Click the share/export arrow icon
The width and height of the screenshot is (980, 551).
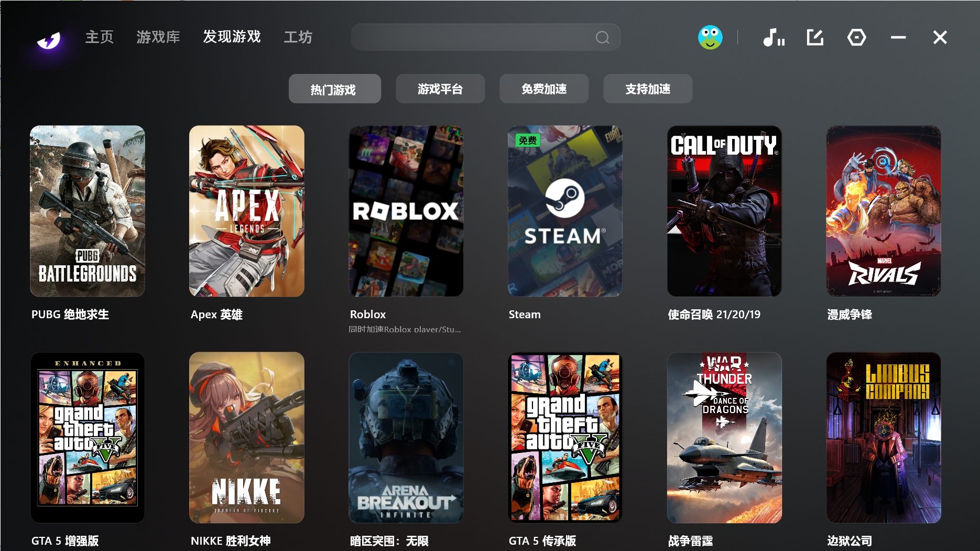click(x=815, y=37)
